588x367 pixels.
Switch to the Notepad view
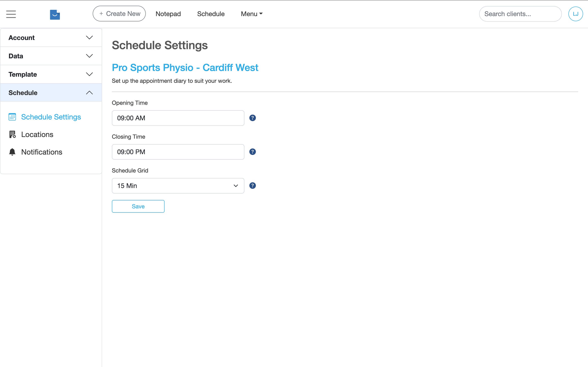click(x=168, y=14)
